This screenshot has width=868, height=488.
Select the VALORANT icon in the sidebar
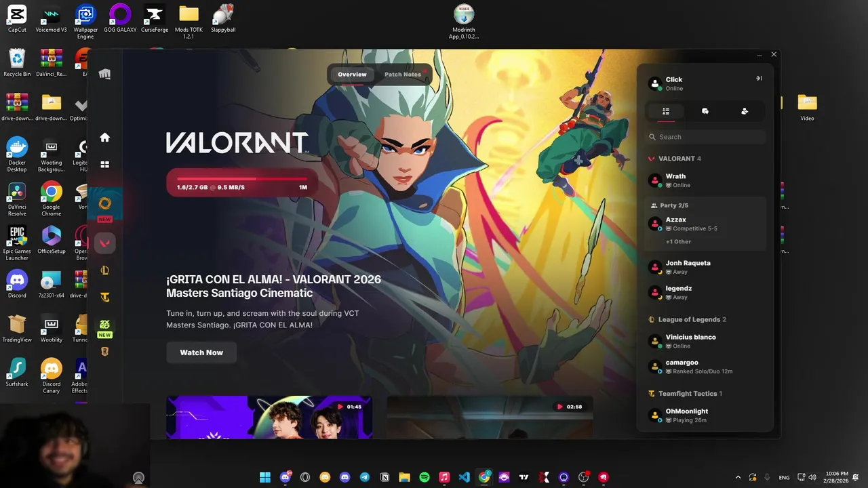(104, 243)
